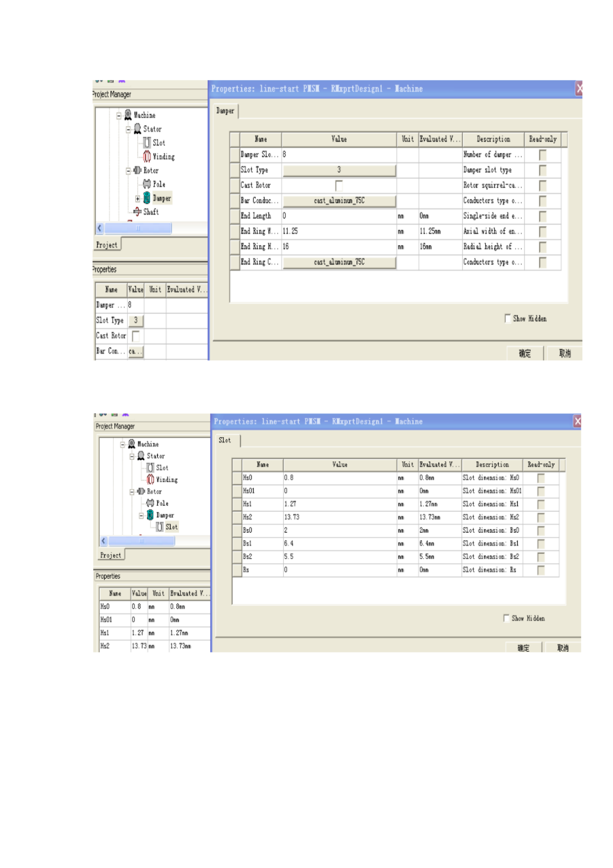The width and height of the screenshot is (613, 868).
Task: Click Slot Type 3 button in Properties panel
Action: click(136, 320)
